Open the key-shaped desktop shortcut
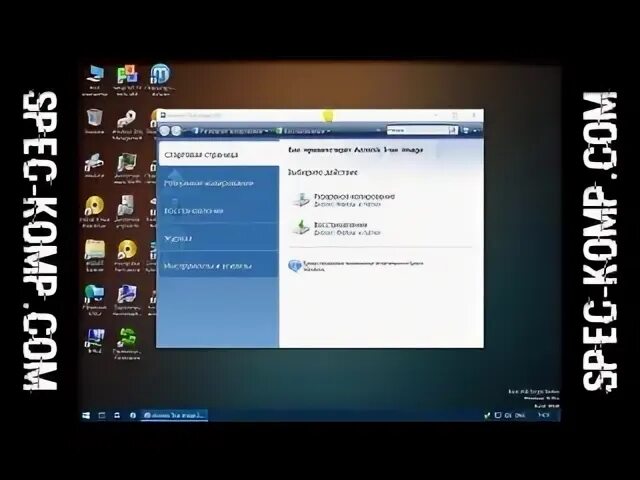The image size is (640, 480). coord(127,124)
